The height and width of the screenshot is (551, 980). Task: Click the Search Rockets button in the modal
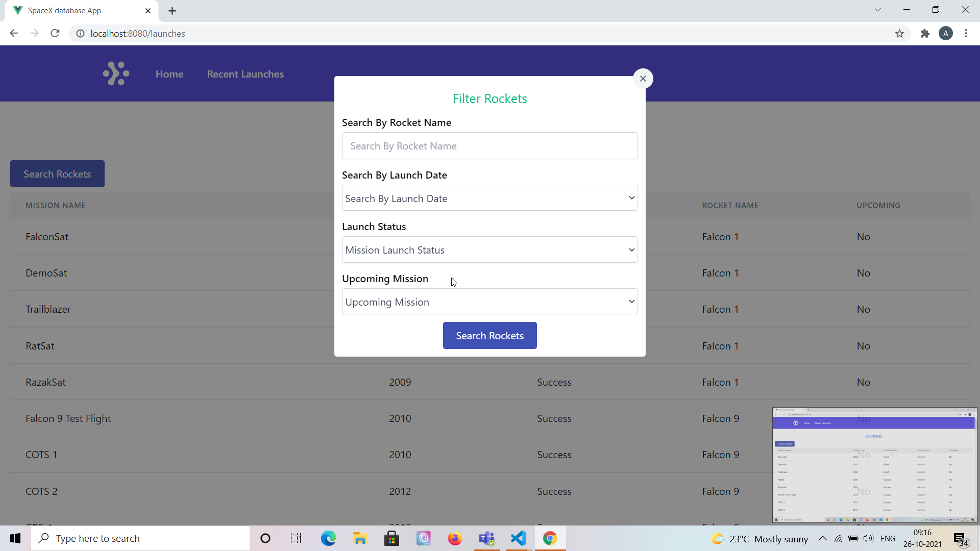(489, 336)
